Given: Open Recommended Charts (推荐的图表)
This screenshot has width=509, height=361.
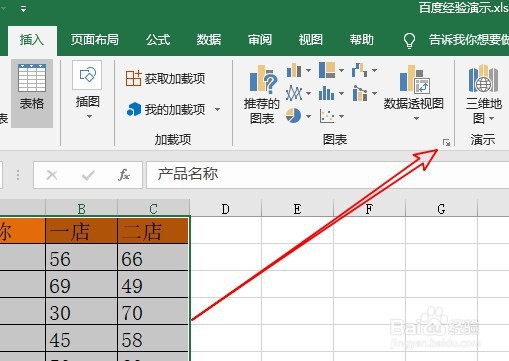Looking at the screenshot, I should click(262, 94).
